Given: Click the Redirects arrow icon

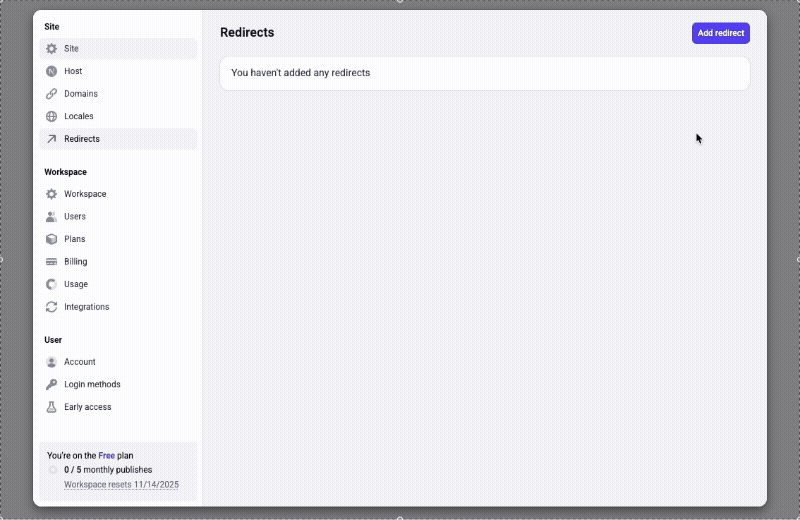Looking at the screenshot, I should 52,139.
